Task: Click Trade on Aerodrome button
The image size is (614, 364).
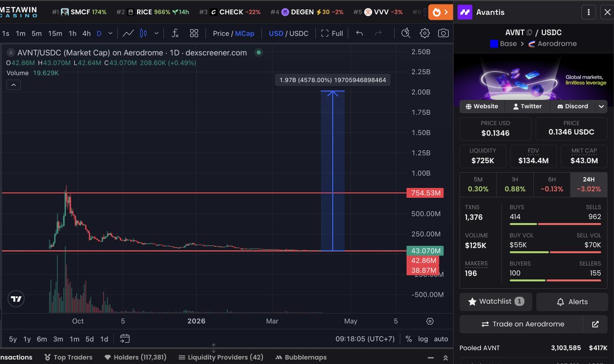Action: tap(522, 324)
